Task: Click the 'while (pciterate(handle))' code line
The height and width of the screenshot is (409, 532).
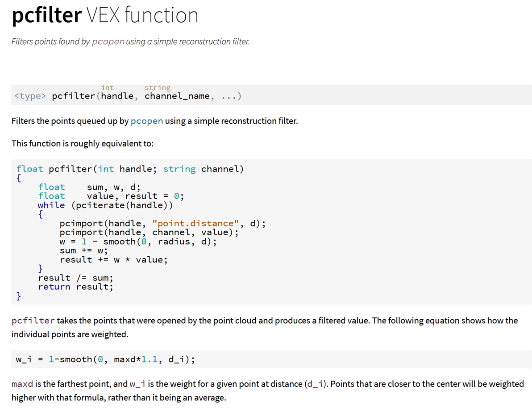Action: [x=105, y=205]
